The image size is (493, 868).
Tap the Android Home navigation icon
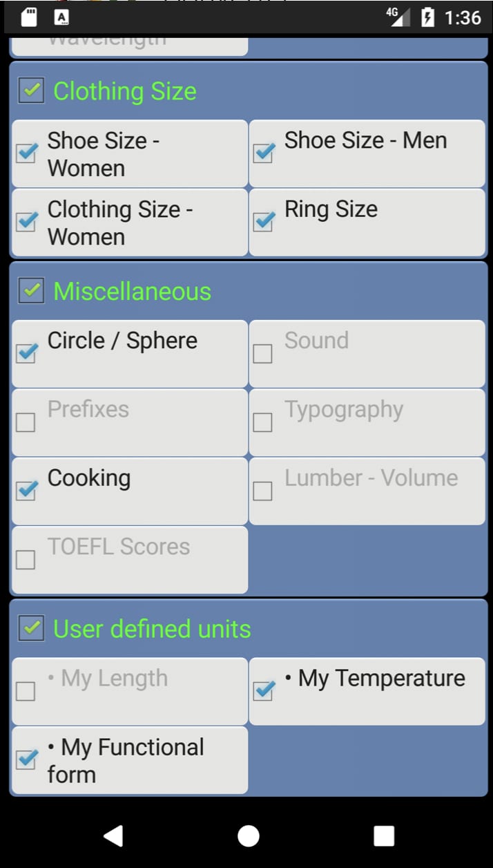[x=246, y=836]
